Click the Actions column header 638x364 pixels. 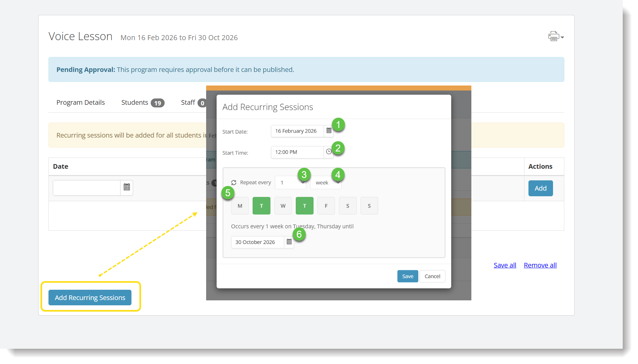(540, 166)
